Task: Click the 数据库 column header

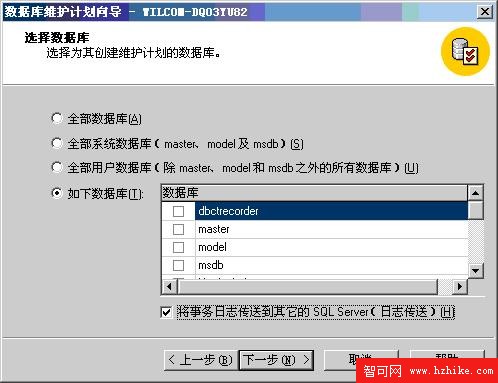Action: point(315,193)
